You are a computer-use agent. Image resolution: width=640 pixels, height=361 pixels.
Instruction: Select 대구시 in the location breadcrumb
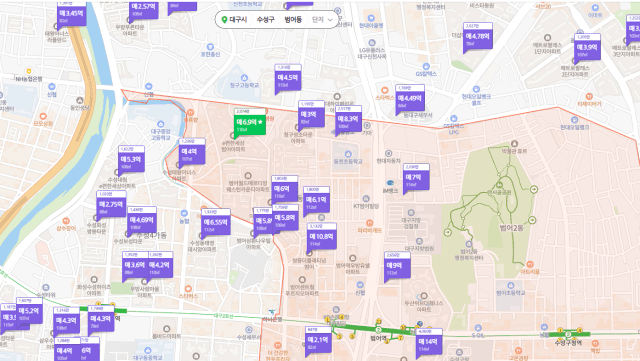coord(238,20)
